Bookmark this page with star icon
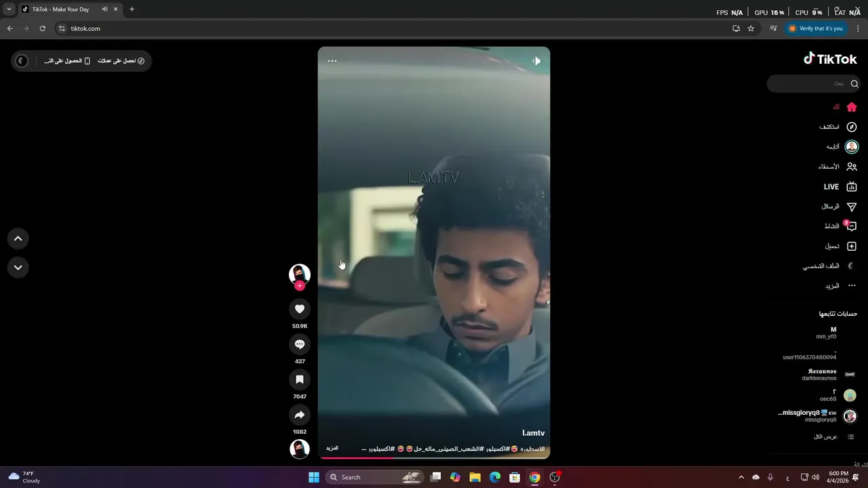Screen dimensions: 868x488 pyautogui.click(x=751, y=28)
